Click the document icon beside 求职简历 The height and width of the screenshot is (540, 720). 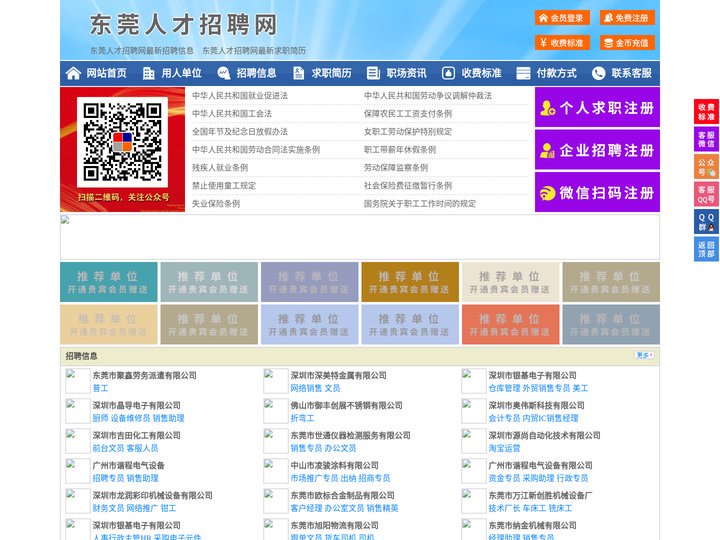point(298,73)
